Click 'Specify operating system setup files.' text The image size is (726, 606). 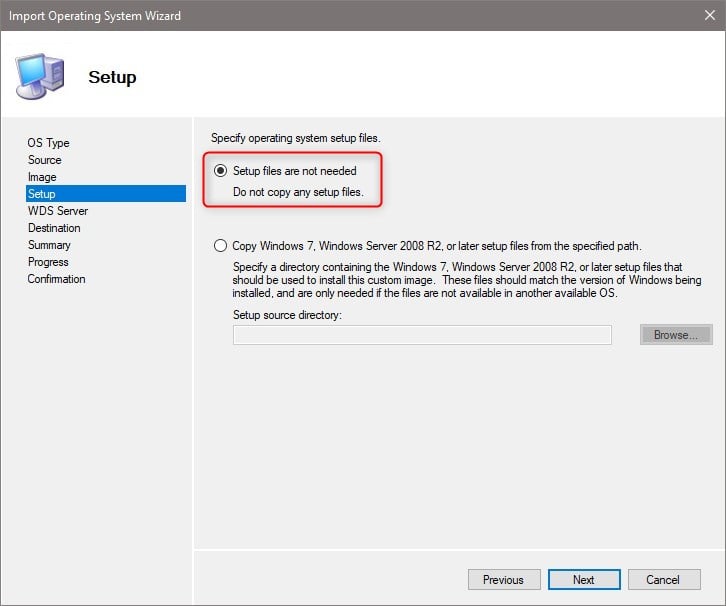[295, 138]
